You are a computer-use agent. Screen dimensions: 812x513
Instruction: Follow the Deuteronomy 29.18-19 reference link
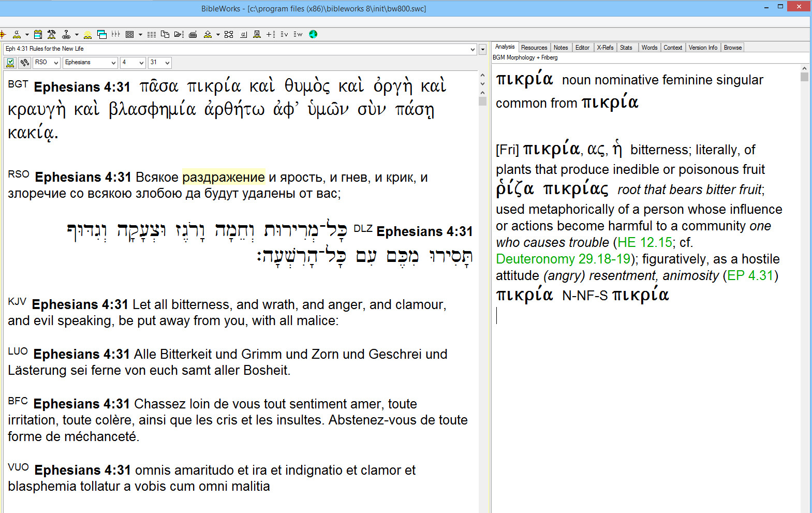[563, 259]
